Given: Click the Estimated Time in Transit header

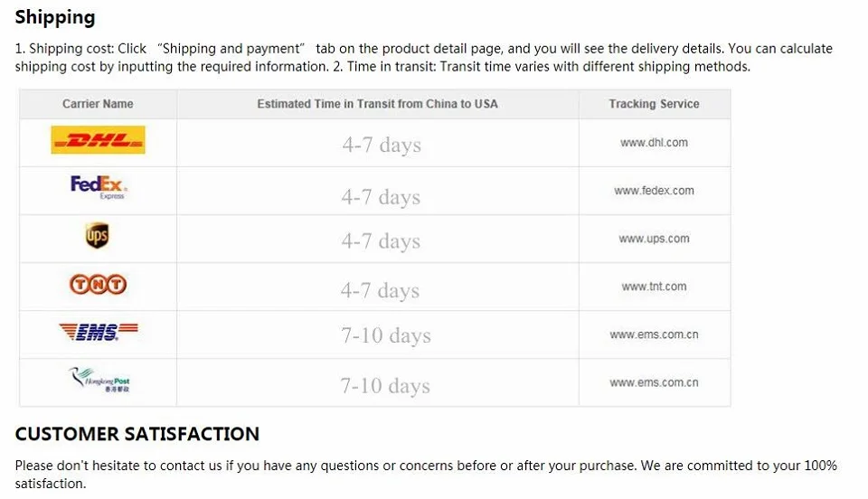Looking at the screenshot, I should (378, 104).
